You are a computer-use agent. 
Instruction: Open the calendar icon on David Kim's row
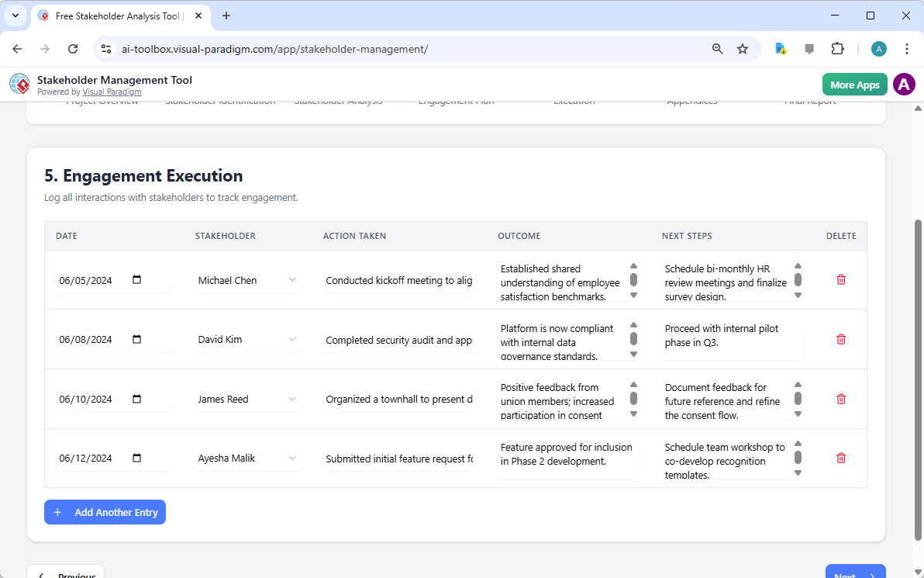138,339
